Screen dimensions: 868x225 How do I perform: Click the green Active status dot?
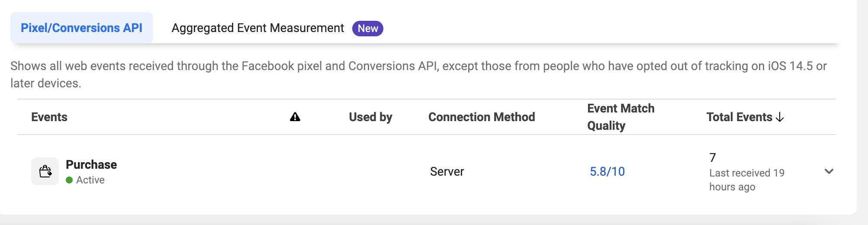[x=69, y=180]
